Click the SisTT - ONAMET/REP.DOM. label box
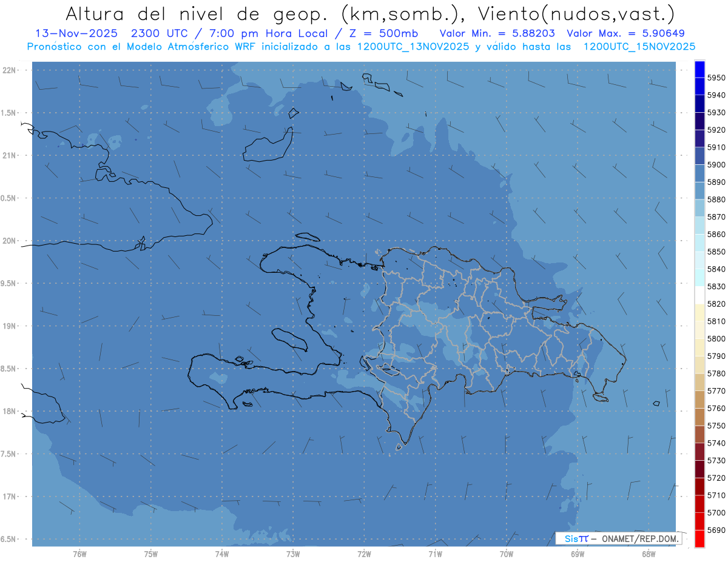The image size is (728, 562). 619,538
